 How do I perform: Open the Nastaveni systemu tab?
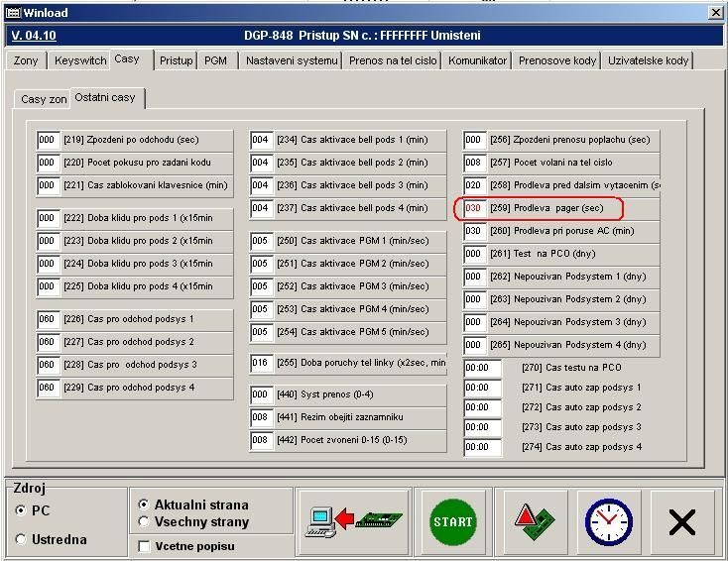tap(292, 60)
